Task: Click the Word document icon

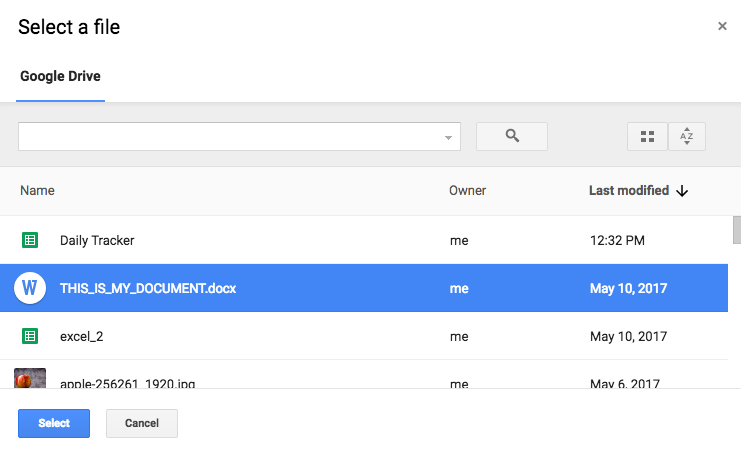Action: (x=30, y=288)
